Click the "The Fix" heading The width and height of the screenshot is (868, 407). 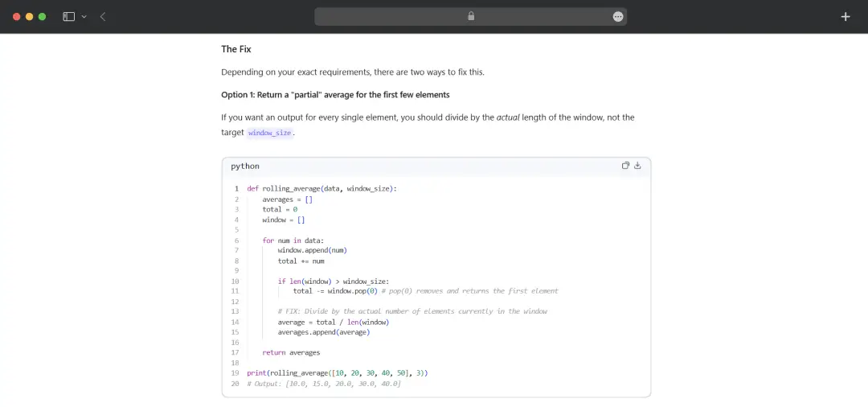pos(236,49)
